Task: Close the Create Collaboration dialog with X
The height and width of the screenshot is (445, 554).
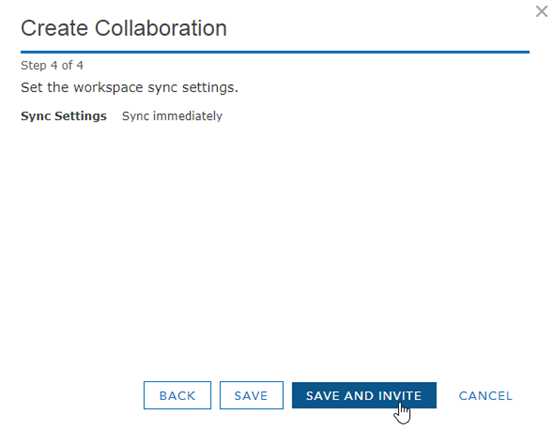Action: click(x=541, y=11)
